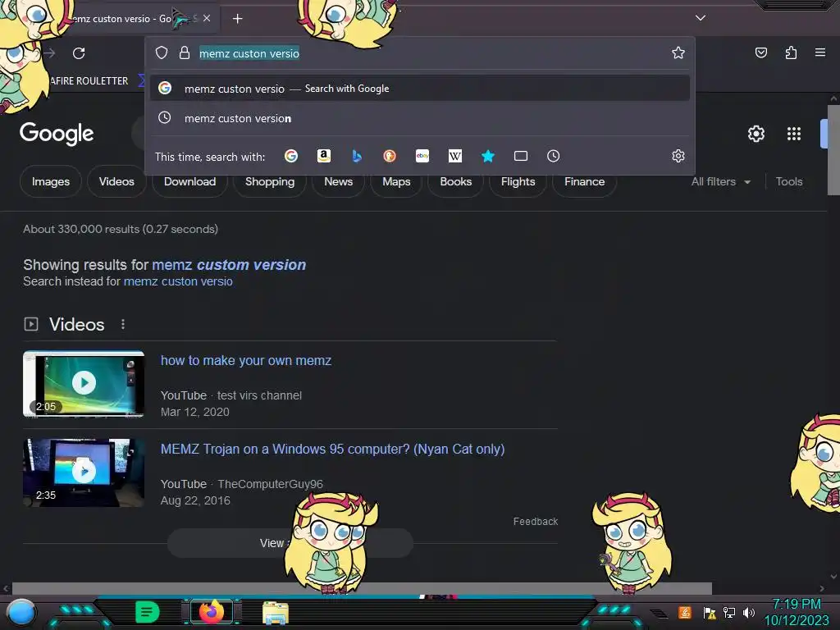
Task: Switch to the News filter
Action: tap(338, 181)
